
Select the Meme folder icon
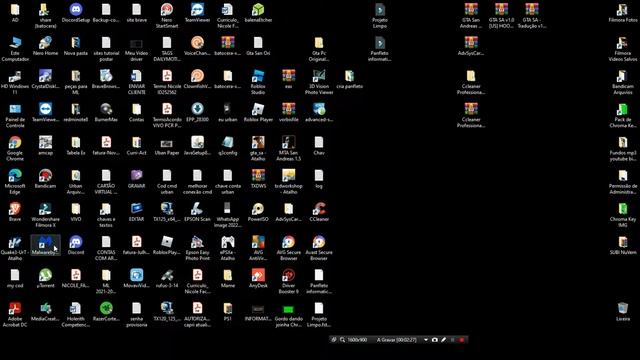[x=228, y=278]
